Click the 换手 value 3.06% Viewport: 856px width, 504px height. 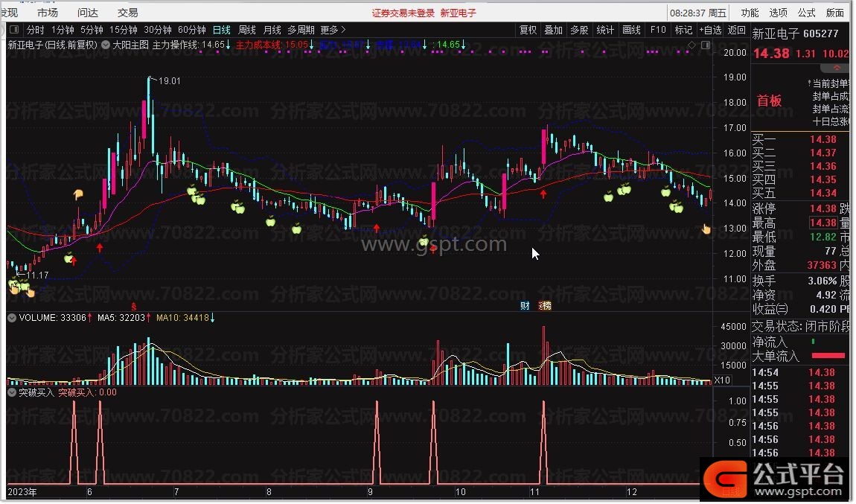[823, 281]
